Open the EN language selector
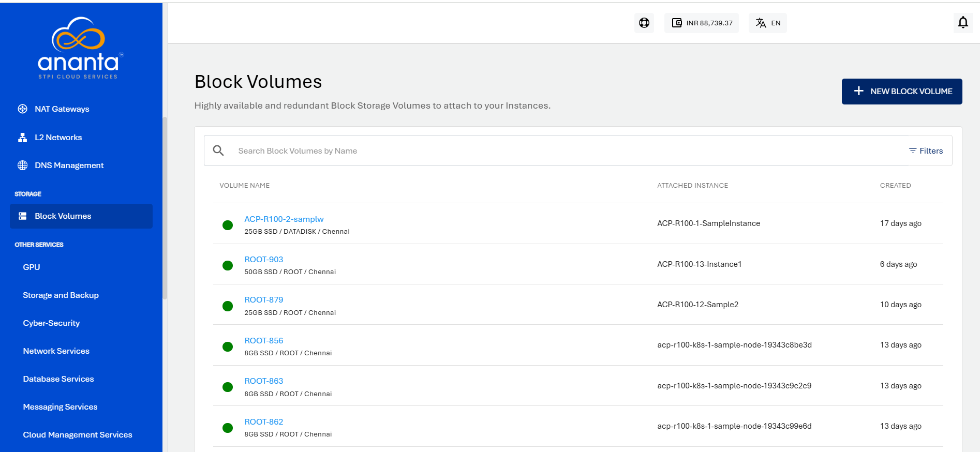The width and height of the screenshot is (980, 452). point(768,23)
